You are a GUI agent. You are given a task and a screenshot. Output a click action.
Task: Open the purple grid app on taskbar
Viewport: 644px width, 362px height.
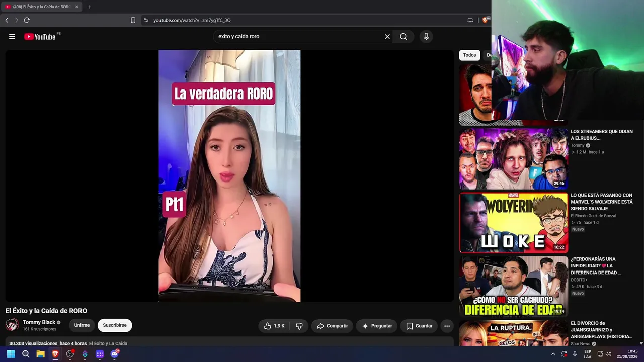point(100,354)
